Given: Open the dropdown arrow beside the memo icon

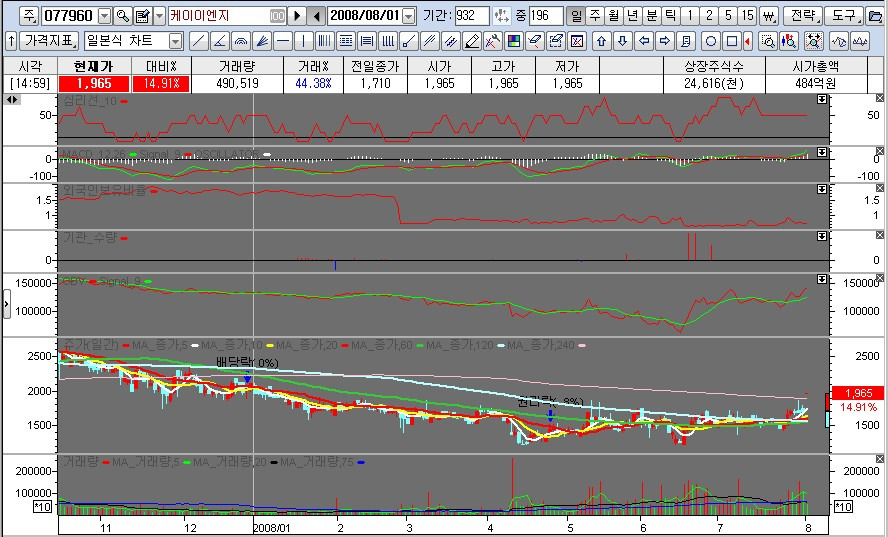Looking at the screenshot, I should (x=160, y=16).
